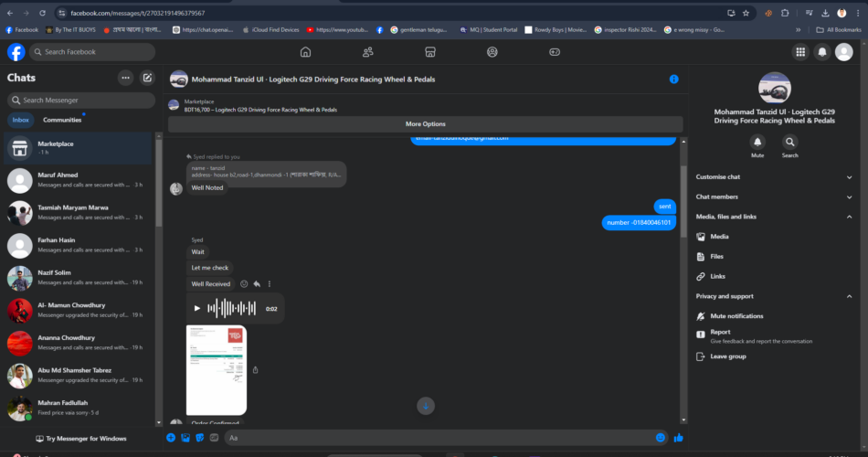868x457 pixels.
Task: Start a new message with compose icon
Action: pos(147,78)
